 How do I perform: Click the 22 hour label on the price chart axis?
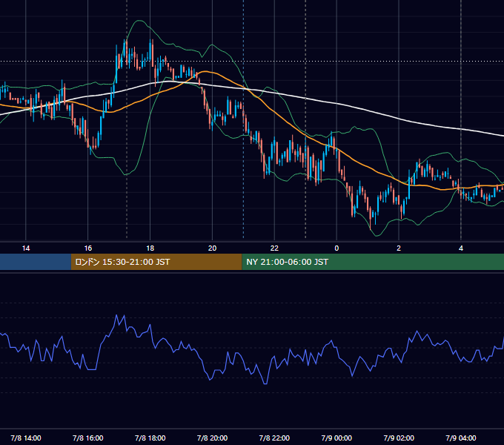point(274,248)
